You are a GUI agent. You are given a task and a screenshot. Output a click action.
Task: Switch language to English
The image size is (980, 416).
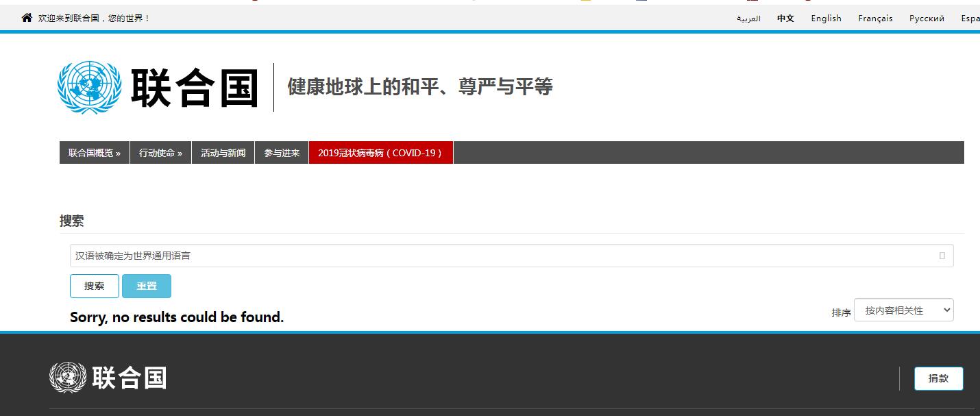tap(826, 19)
